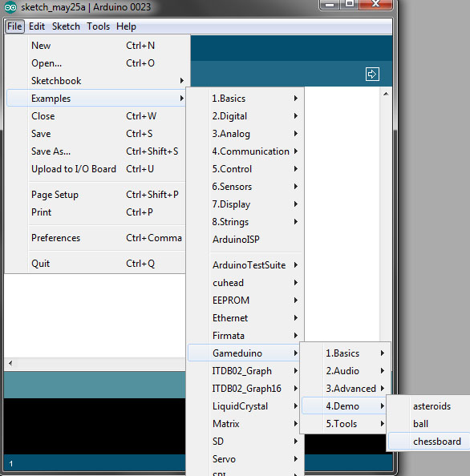The width and height of the screenshot is (470, 476).
Task: Expand Gameduino 4.Demo submenu
Action: coord(344,405)
